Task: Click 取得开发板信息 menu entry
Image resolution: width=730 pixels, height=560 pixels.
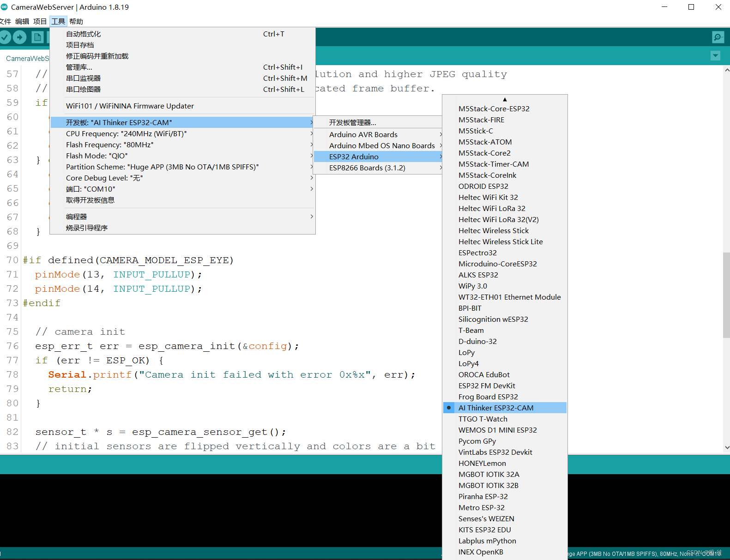Action: [x=182, y=200]
